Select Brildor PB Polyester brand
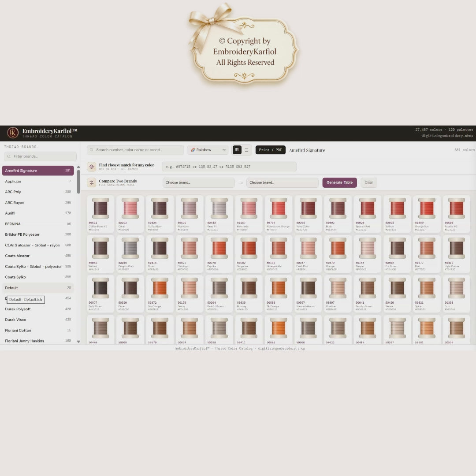The image size is (476, 476). [38, 234]
